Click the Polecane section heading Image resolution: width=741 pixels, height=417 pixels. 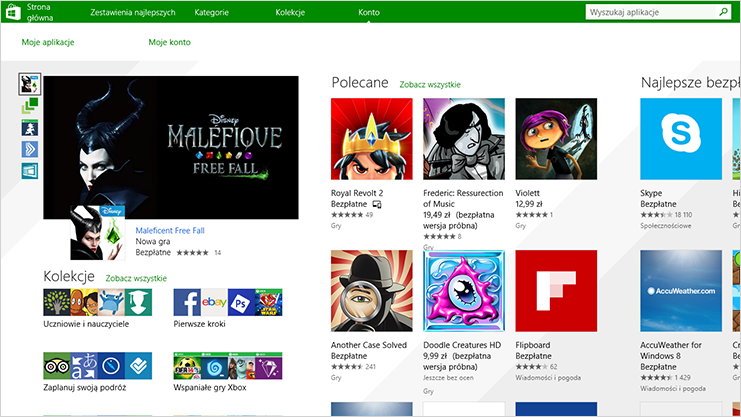pos(360,82)
